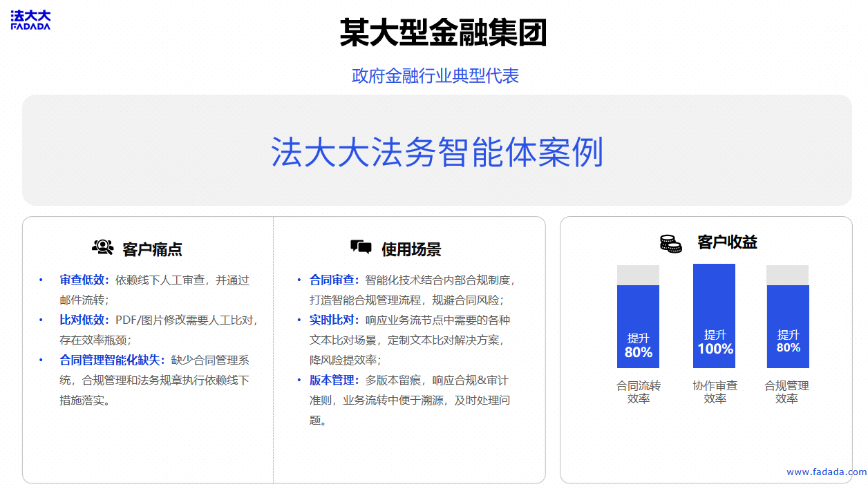Click the chart label 合同流转效率
The width and height of the screenshot is (868, 491).
[639, 392]
